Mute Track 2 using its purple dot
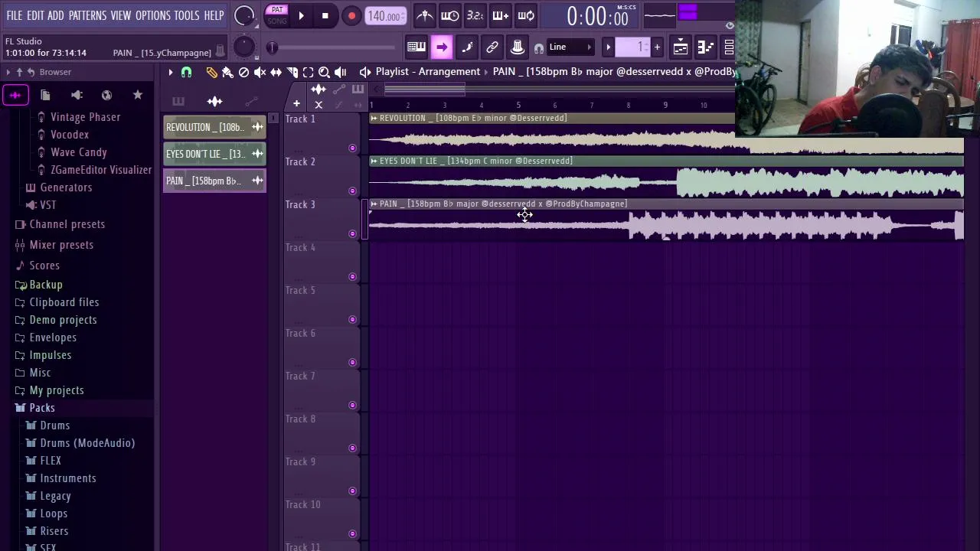Screen dimensions: 980x551 click(352, 191)
